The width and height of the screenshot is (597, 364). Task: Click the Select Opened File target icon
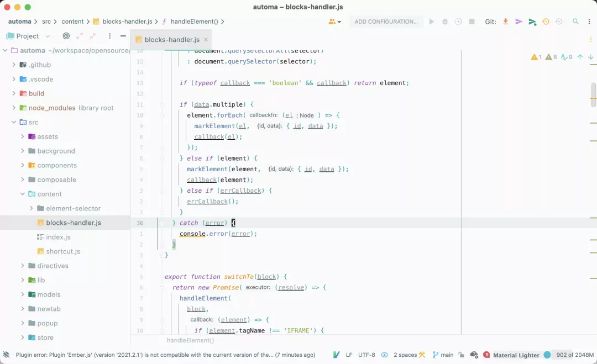(x=66, y=36)
